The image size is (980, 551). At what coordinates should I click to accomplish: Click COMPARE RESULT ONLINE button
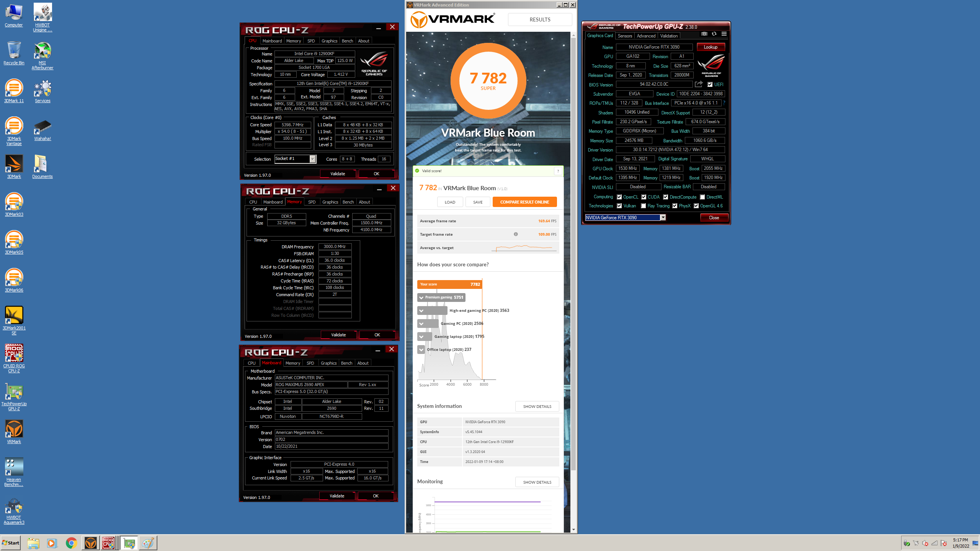click(524, 202)
